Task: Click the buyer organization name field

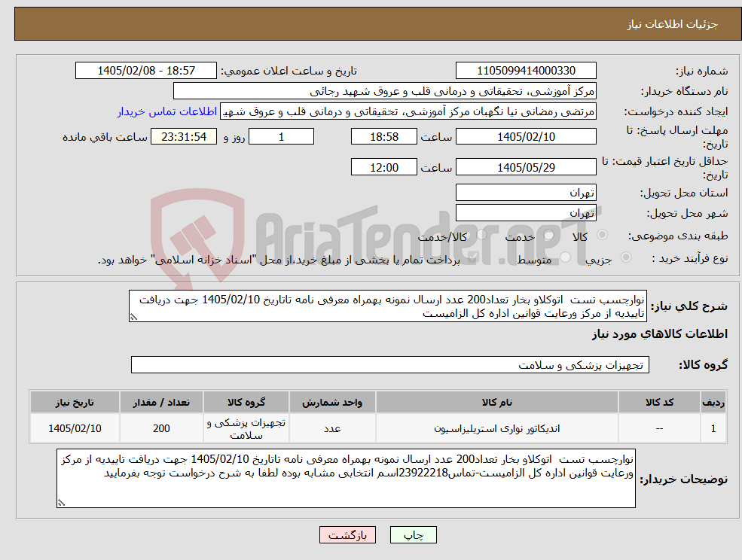Action: pyautogui.click(x=385, y=91)
